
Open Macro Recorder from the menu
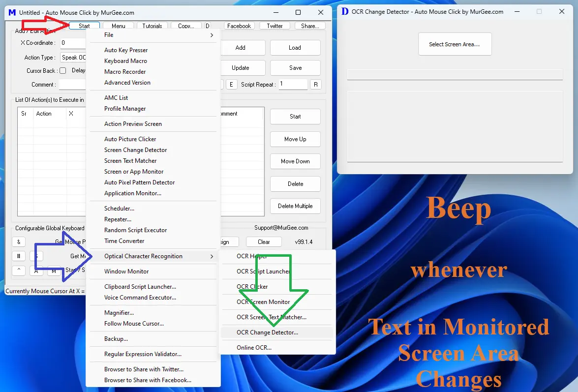tap(153, 71)
